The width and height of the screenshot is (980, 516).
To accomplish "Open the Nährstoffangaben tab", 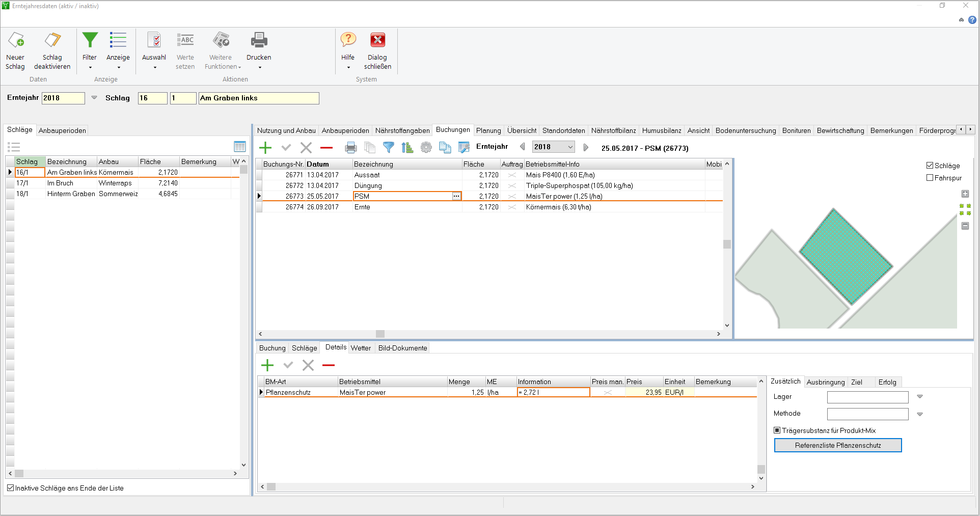I will click(x=402, y=131).
